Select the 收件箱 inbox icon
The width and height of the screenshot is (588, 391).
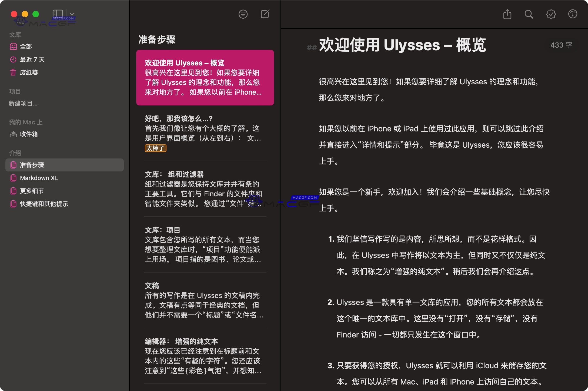click(x=13, y=134)
